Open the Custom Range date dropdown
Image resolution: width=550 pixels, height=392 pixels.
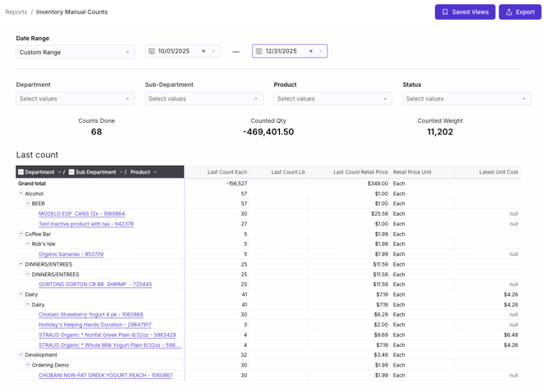click(75, 52)
